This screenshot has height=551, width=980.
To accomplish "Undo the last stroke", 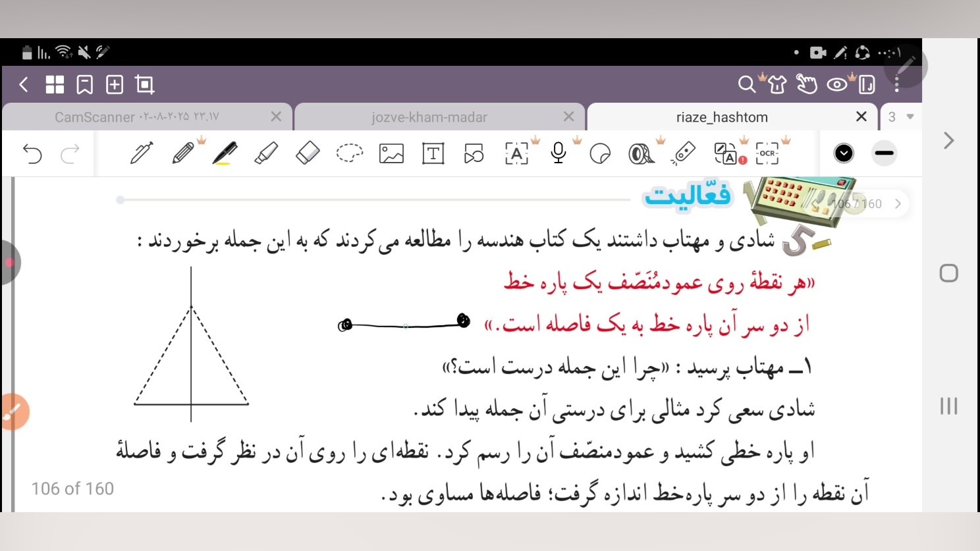I will (32, 154).
